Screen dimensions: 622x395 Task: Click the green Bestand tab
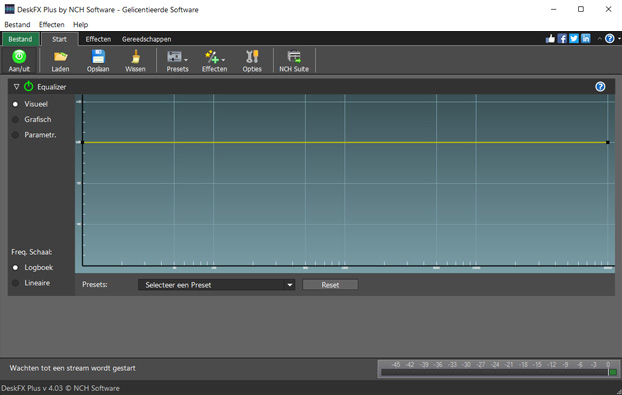coord(20,39)
